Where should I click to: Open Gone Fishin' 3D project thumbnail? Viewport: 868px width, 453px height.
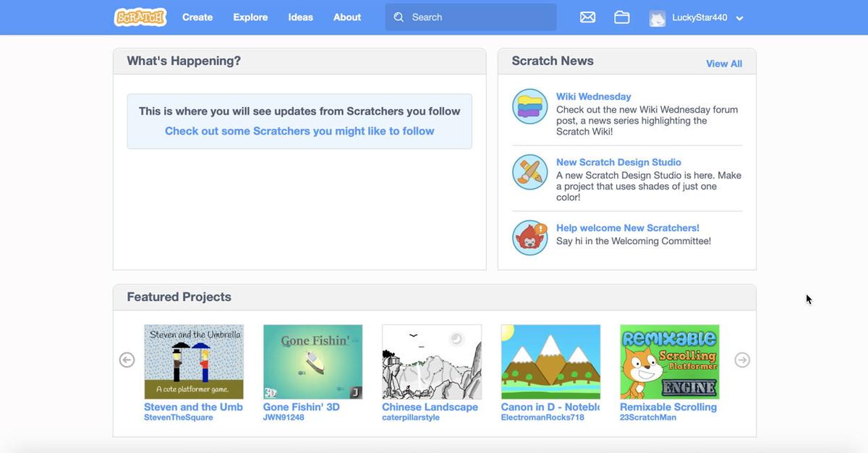[312, 362]
